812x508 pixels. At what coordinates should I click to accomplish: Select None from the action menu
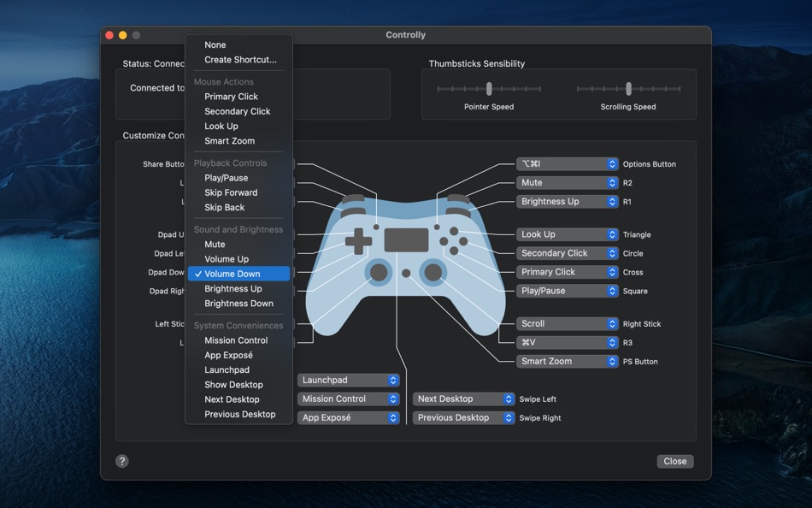click(238, 45)
